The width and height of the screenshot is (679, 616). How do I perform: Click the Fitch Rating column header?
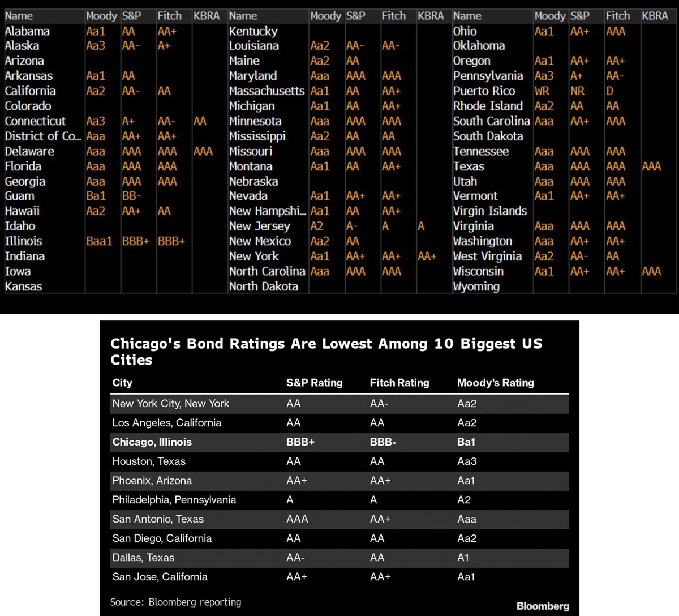(399, 383)
